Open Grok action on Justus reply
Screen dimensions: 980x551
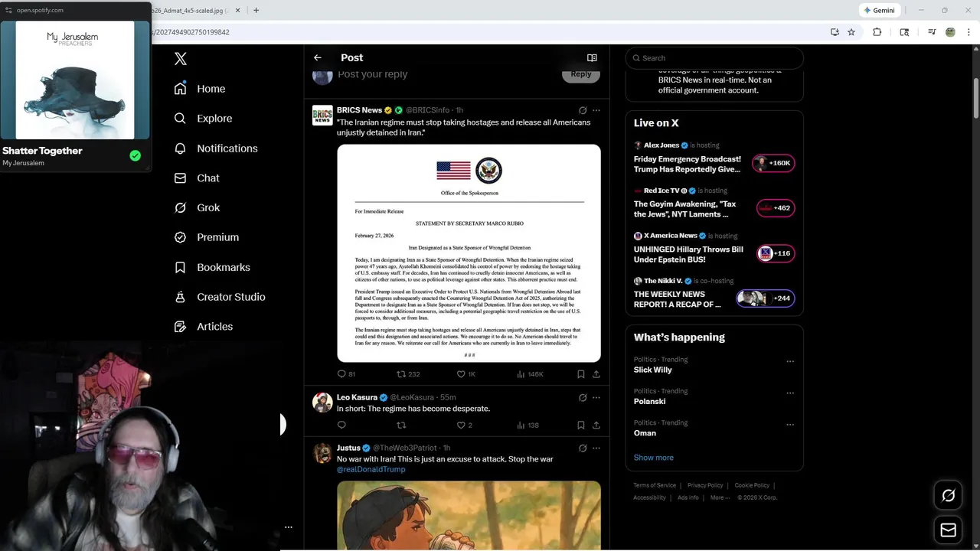tap(583, 448)
